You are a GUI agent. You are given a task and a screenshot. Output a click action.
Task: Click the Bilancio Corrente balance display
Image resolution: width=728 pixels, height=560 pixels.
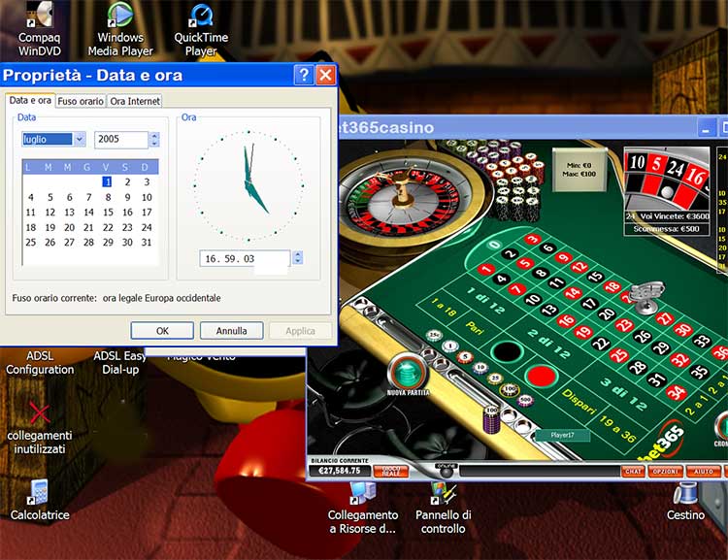point(340,471)
